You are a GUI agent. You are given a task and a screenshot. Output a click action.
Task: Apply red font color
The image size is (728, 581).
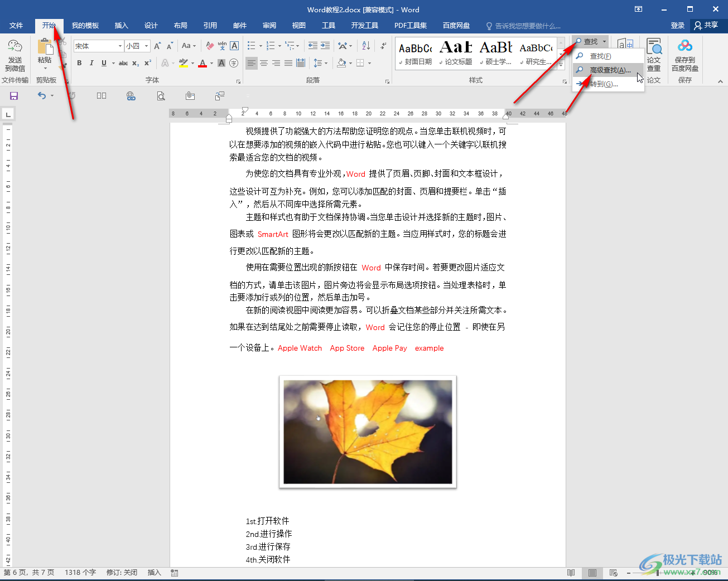pyautogui.click(x=203, y=63)
